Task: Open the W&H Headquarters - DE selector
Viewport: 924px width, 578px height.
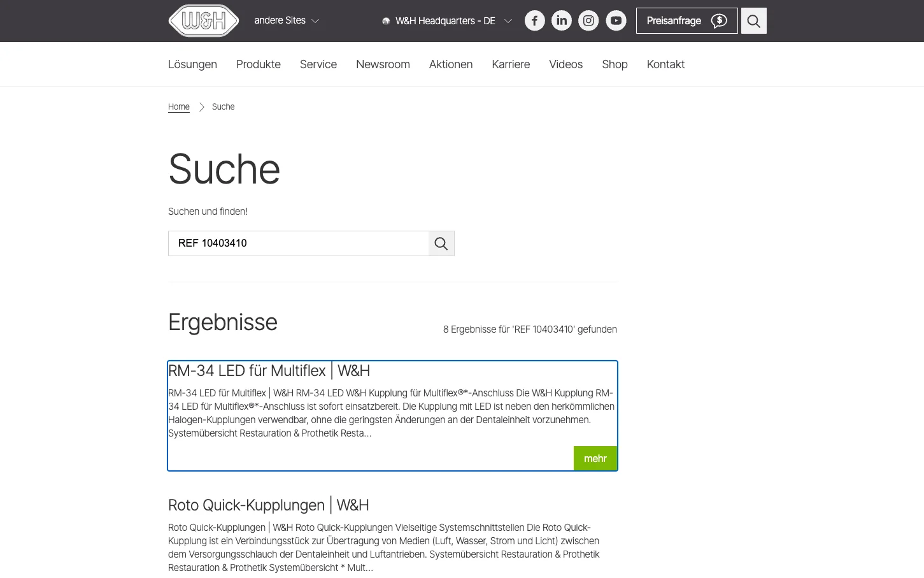Action: pyautogui.click(x=447, y=21)
